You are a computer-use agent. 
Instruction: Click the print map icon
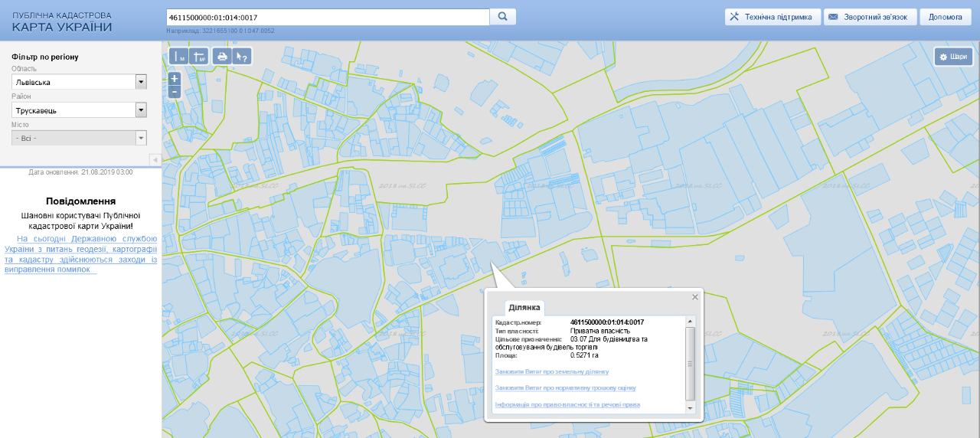[222, 57]
